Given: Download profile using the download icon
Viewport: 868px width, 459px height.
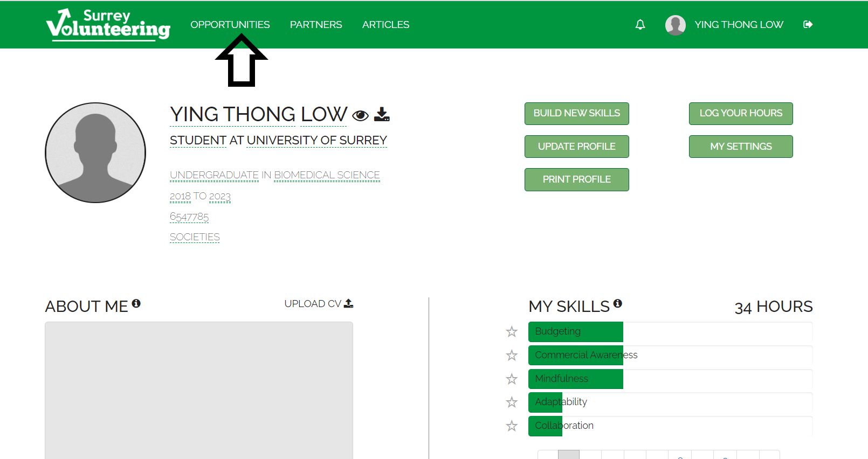Looking at the screenshot, I should tap(382, 114).
